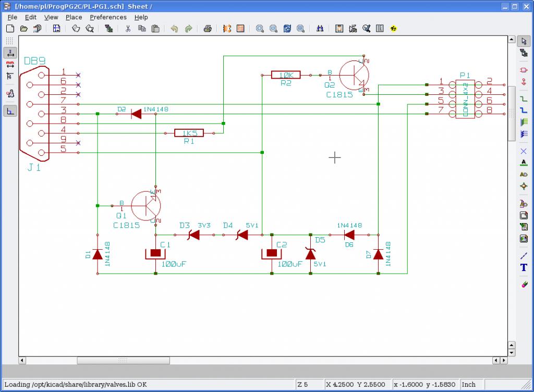Open the Place menu
This screenshot has width=534, height=392.
74,17
